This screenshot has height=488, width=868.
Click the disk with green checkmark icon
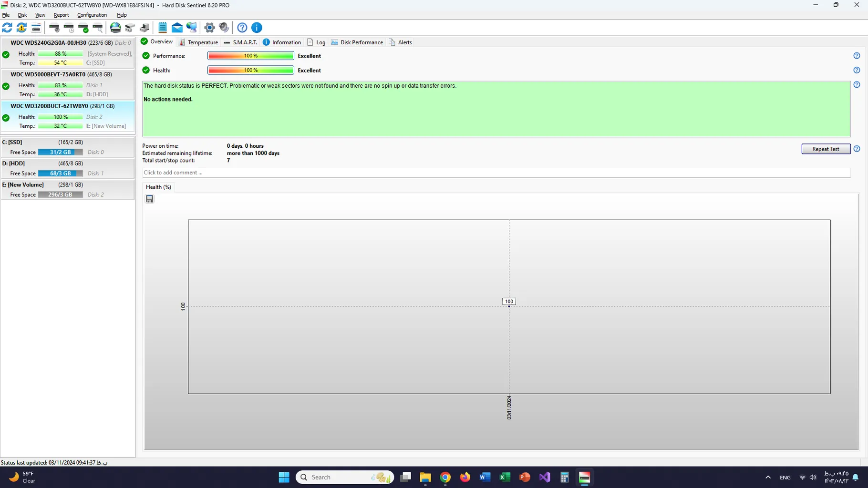click(83, 28)
